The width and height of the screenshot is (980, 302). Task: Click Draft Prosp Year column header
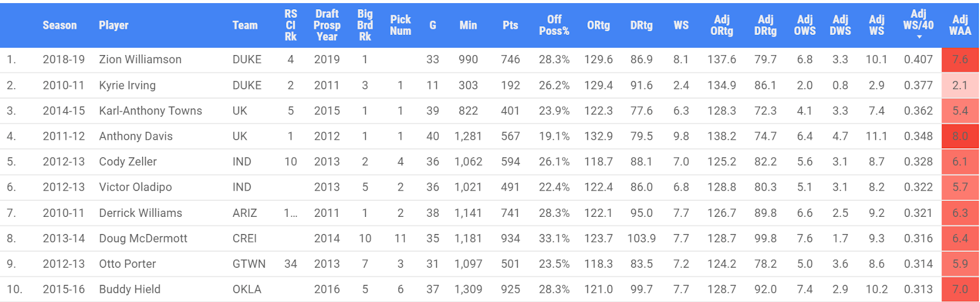(x=327, y=25)
